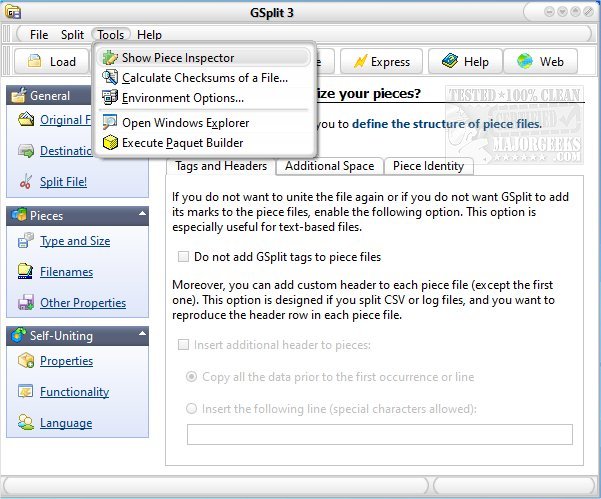Enable Do not add GSplit tags checkbox
Screen dimensions: 601x499
coord(183,256)
